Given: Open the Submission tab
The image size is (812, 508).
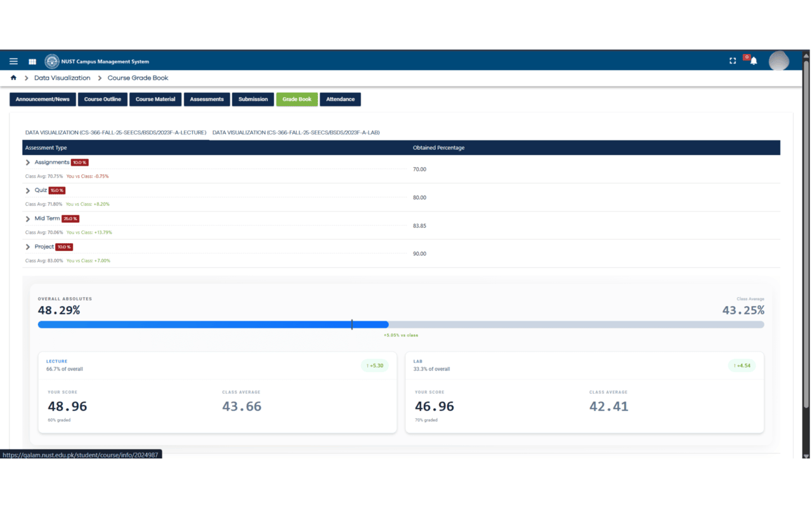Looking at the screenshot, I should point(253,99).
